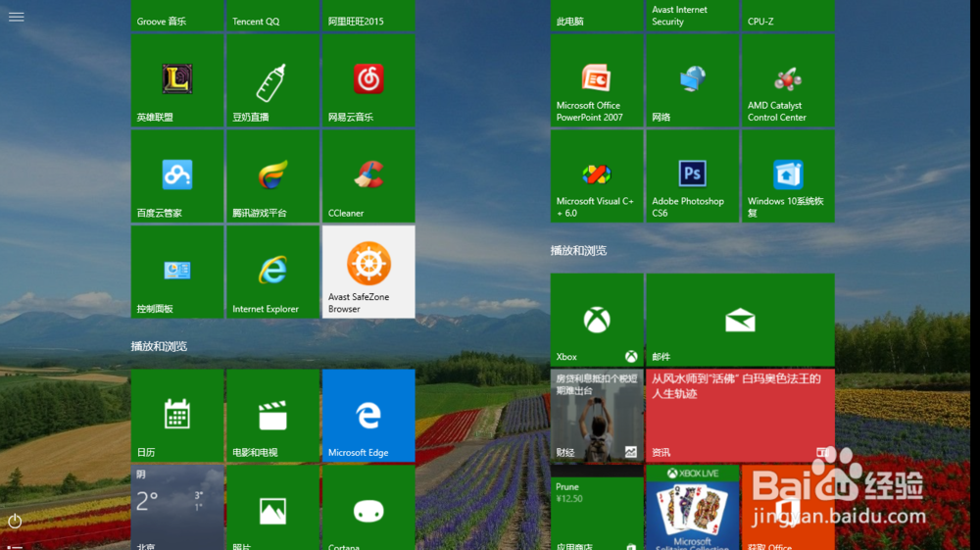Open the 应用商店 store tile
This screenshot has height=550, width=980.
(597, 508)
